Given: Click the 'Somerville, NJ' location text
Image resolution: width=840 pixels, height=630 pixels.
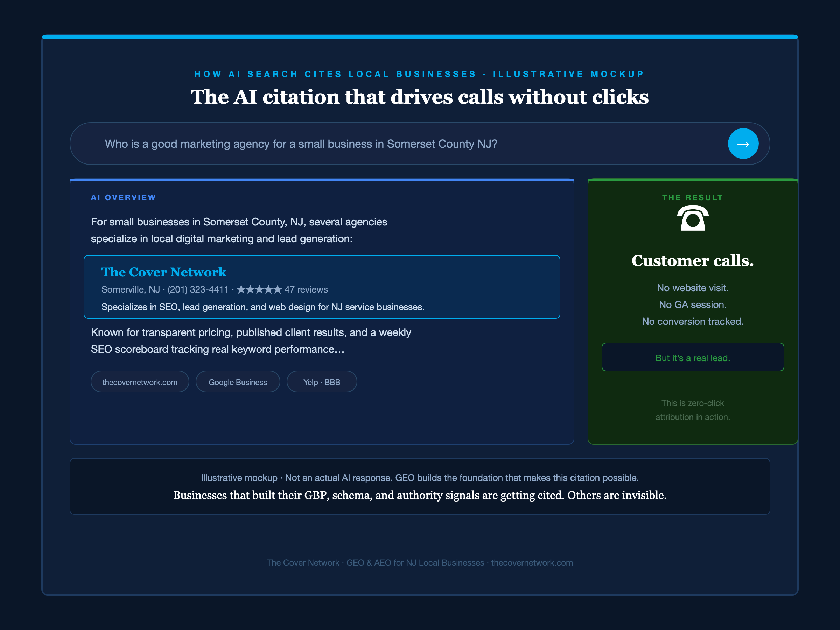Looking at the screenshot, I should pyautogui.click(x=131, y=290).
